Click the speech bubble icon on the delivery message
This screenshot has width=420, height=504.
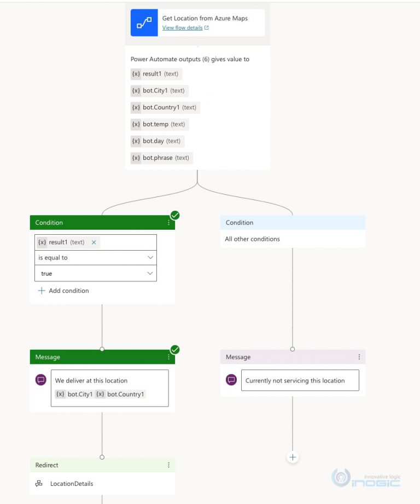tap(40, 380)
